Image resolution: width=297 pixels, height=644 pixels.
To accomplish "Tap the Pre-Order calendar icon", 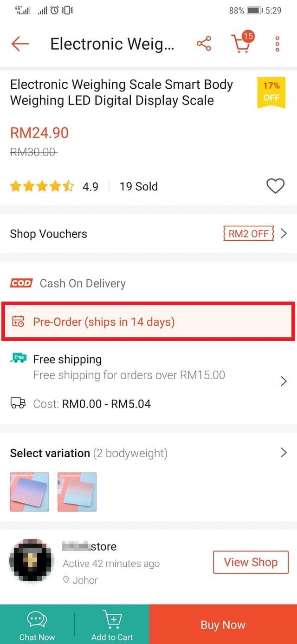I will 18,322.
